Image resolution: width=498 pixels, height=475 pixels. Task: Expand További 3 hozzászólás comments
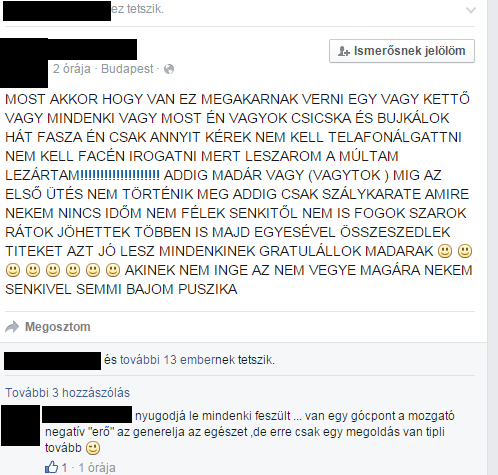[67, 393]
